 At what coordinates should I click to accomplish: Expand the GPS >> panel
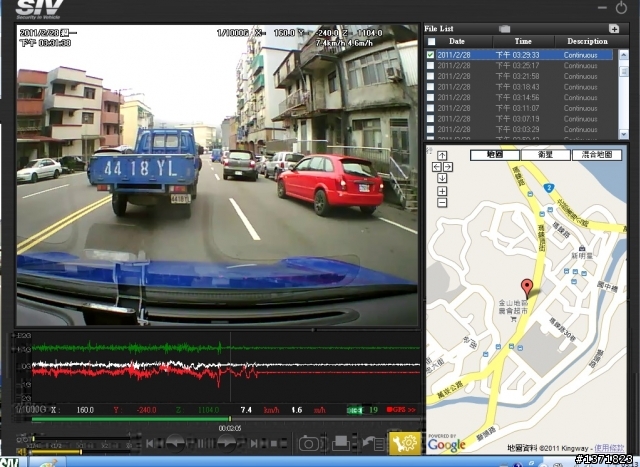pyautogui.click(x=401, y=409)
